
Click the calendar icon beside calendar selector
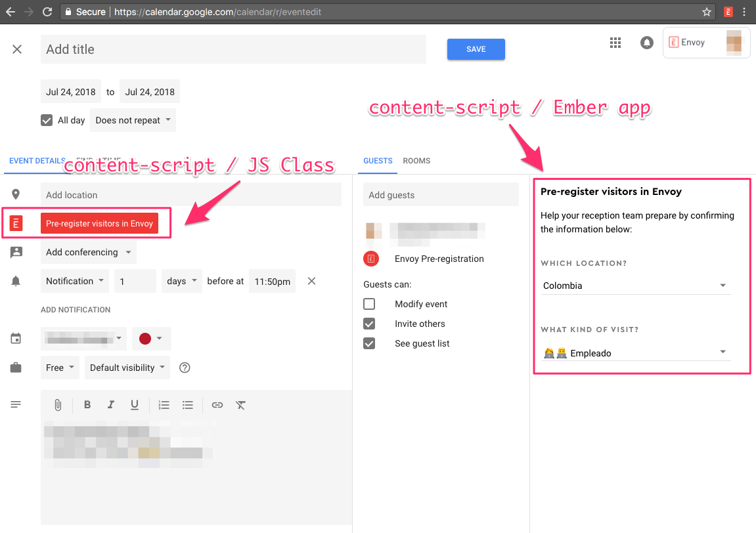[x=16, y=338]
